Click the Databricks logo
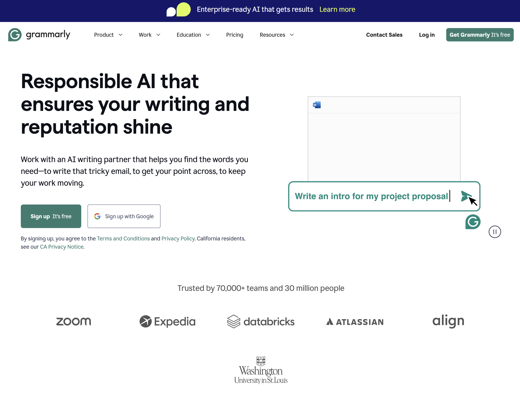520x420 pixels. pos(261,321)
